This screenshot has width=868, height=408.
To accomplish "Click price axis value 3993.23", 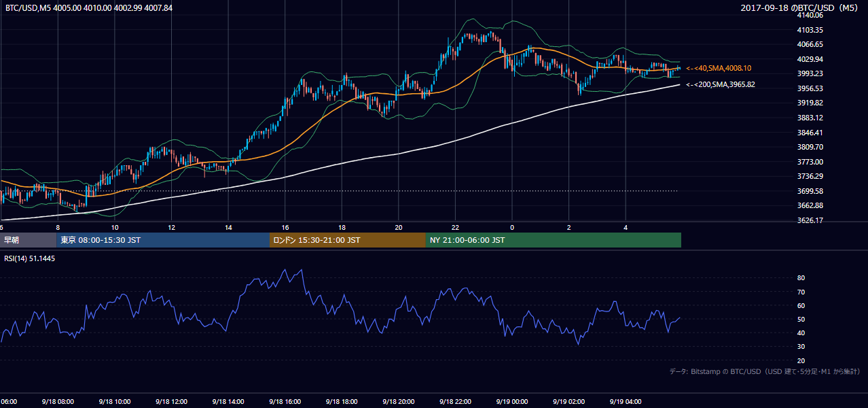I will click(x=810, y=73).
